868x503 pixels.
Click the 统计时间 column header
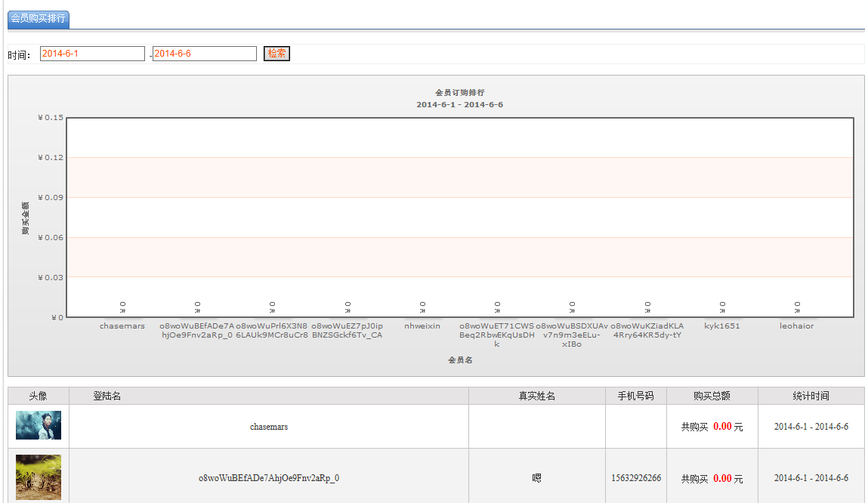[x=811, y=396]
